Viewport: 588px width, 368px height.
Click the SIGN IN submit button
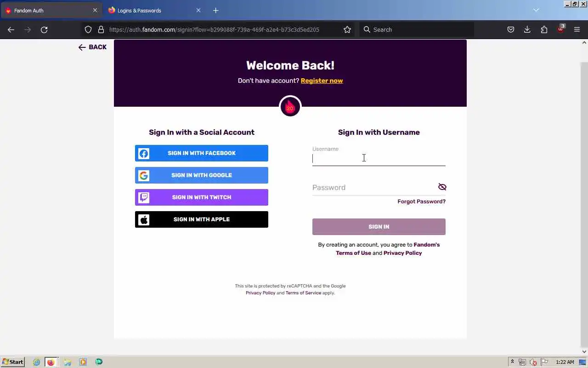(x=379, y=227)
